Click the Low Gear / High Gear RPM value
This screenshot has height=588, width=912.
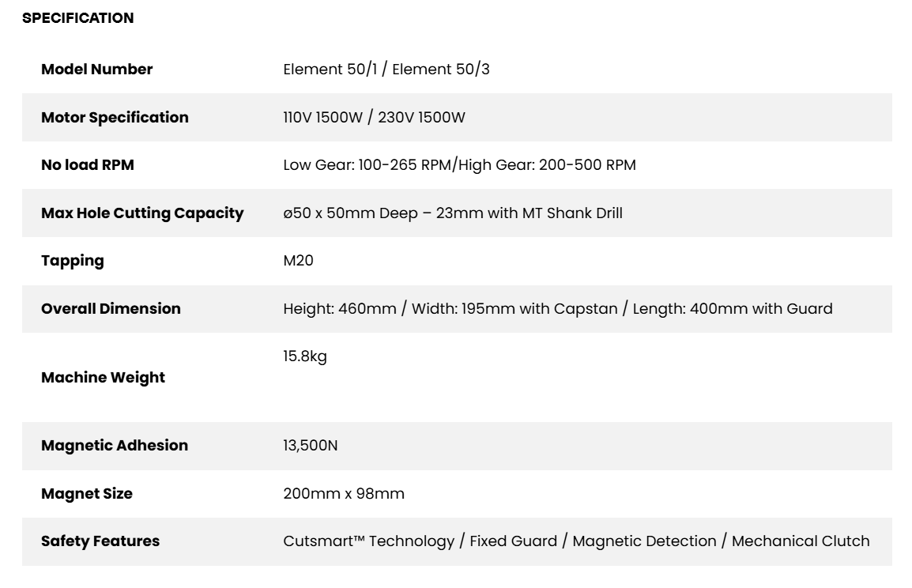pos(459,165)
